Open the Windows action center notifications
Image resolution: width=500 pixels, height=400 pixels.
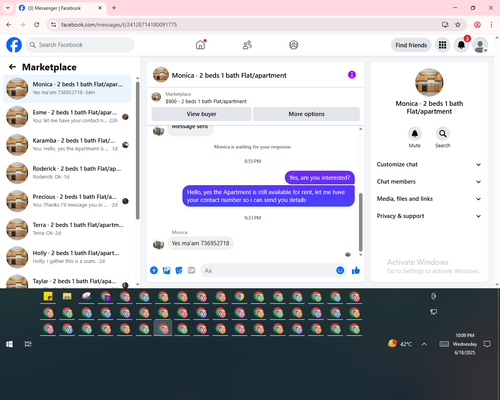coord(487,344)
